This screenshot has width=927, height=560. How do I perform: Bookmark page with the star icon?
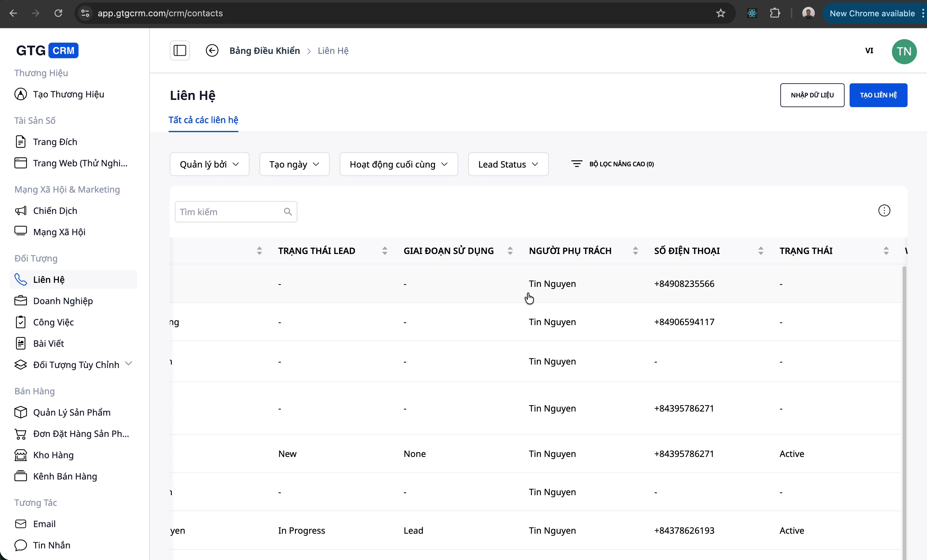(x=720, y=13)
